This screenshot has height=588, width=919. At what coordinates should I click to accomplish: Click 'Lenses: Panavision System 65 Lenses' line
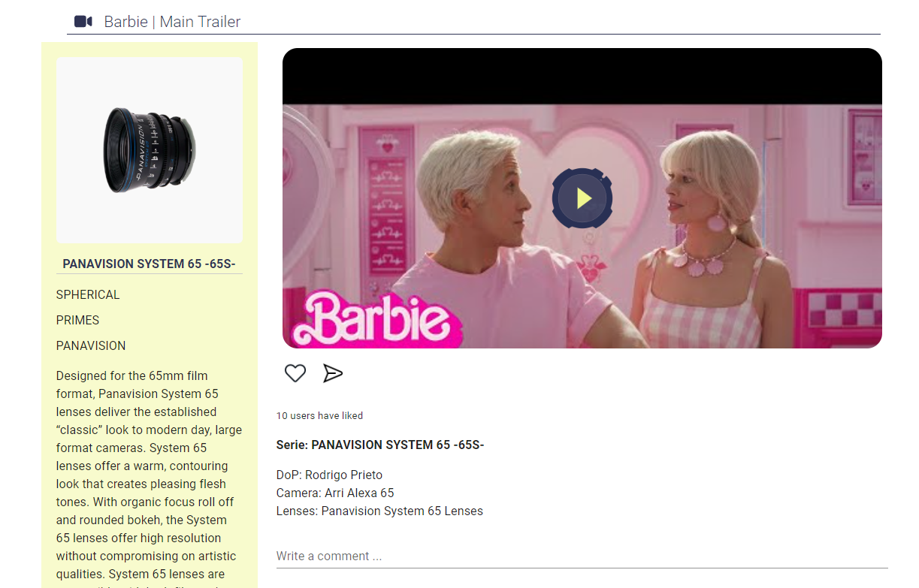(x=379, y=511)
